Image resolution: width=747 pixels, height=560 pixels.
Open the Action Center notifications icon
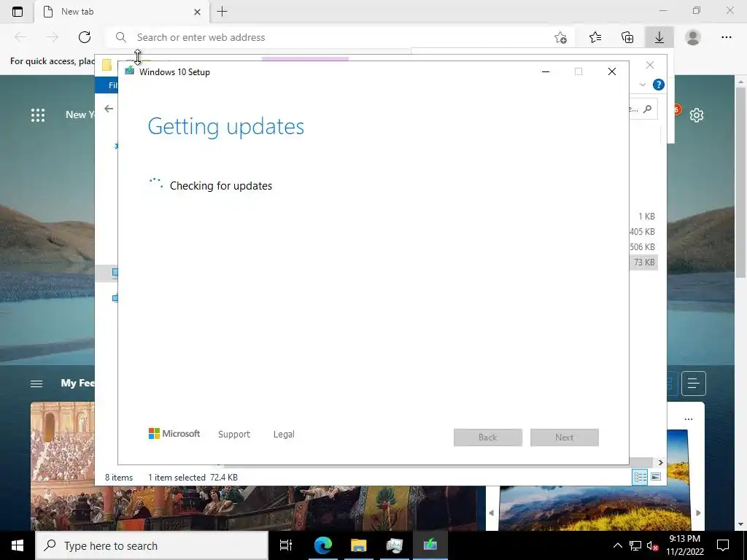(x=723, y=545)
